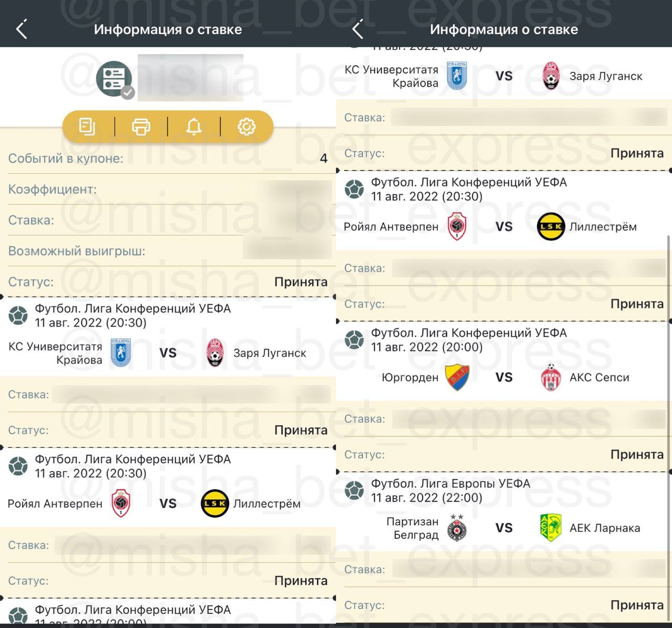Go back using left panel arrow
Screen dimensions: 672x628
(22, 29)
